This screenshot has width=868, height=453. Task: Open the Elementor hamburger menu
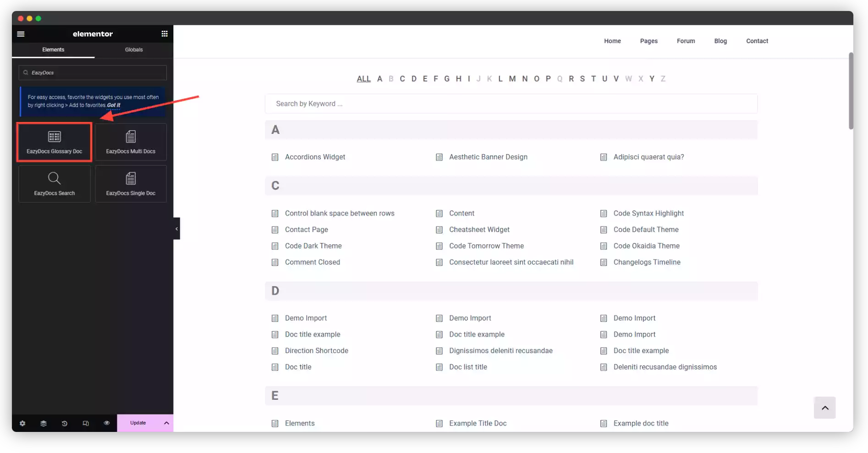21,34
